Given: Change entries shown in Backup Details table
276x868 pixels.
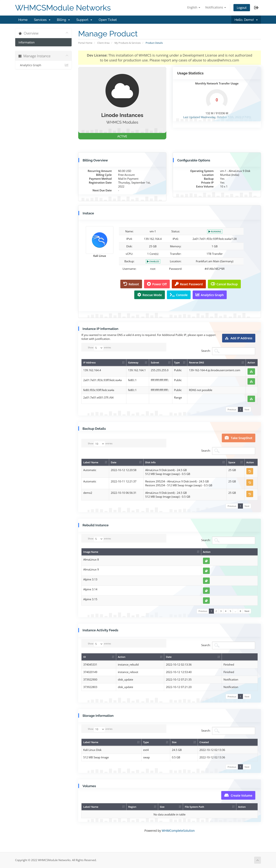Looking at the screenshot, I should coord(99,443).
